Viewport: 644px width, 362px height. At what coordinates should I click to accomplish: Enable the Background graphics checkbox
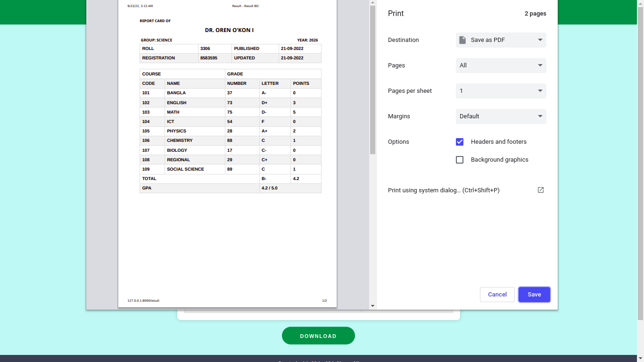460,160
